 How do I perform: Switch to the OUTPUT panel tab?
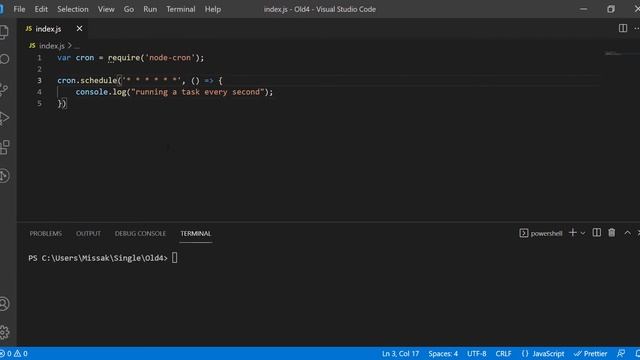pyautogui.click(x=88, y=233)
